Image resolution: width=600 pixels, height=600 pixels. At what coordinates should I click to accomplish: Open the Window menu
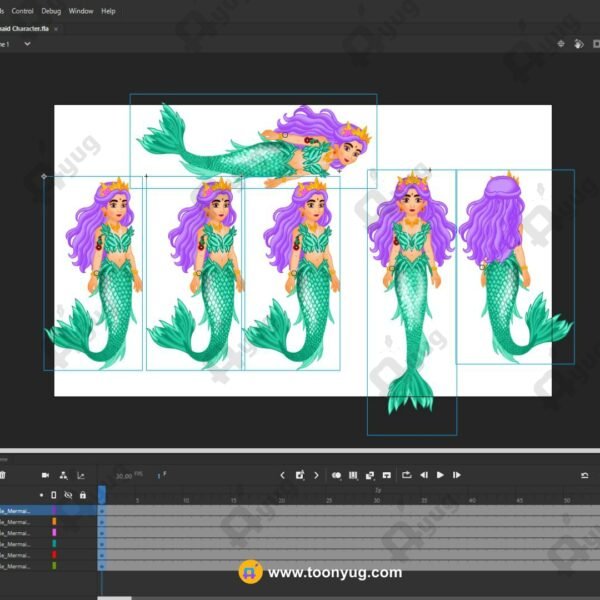click(81, 11)
